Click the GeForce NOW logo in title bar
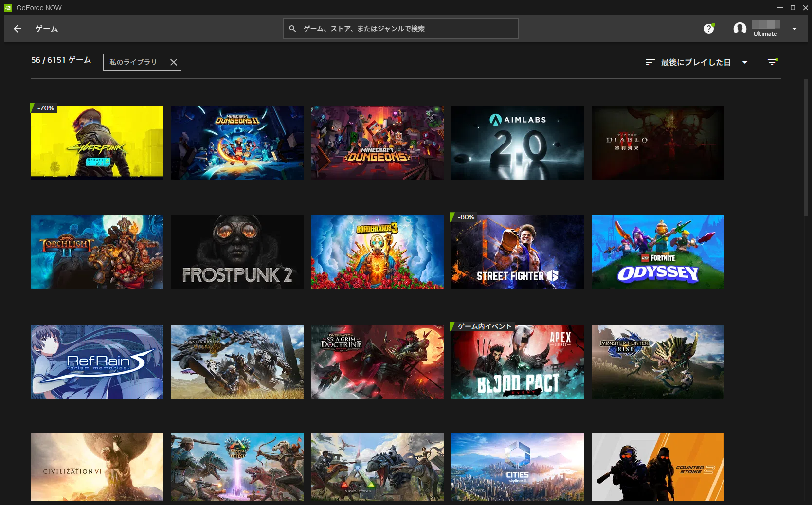 coord(8,8)
